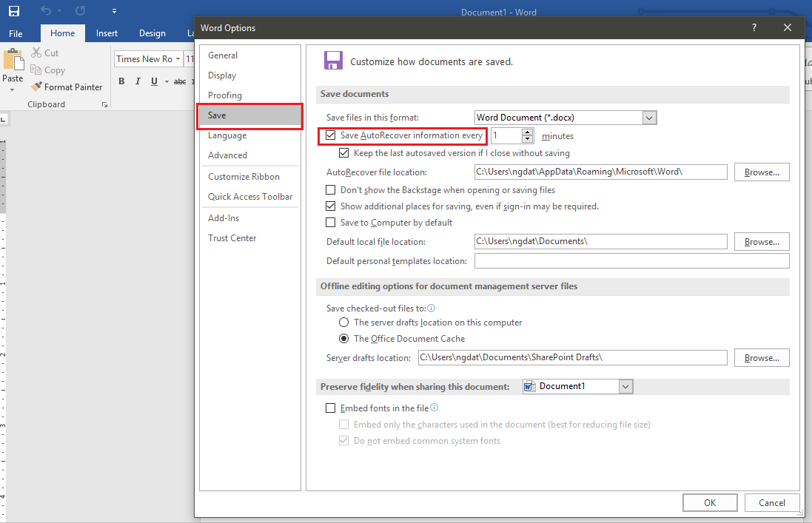Screen dimensions: 812x523
Task: Select server drafts location radio option
Action: click(344, 323)
